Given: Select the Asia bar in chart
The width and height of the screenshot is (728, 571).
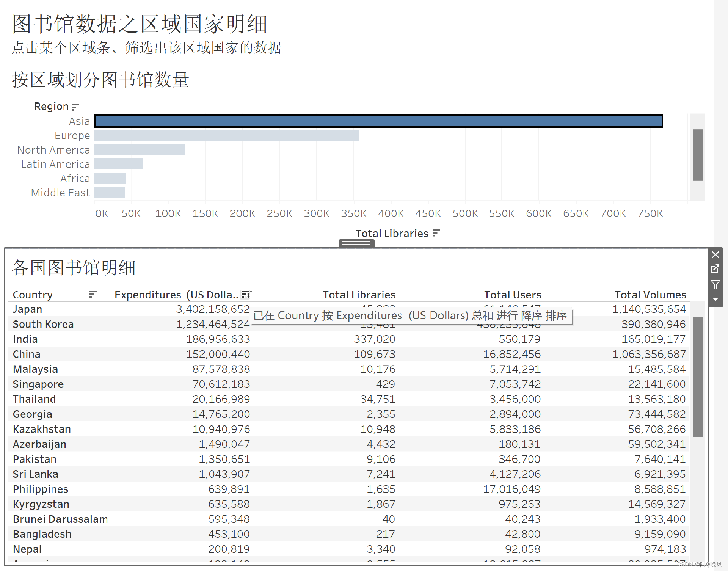Looking at the screenshot, I should 378,121.
